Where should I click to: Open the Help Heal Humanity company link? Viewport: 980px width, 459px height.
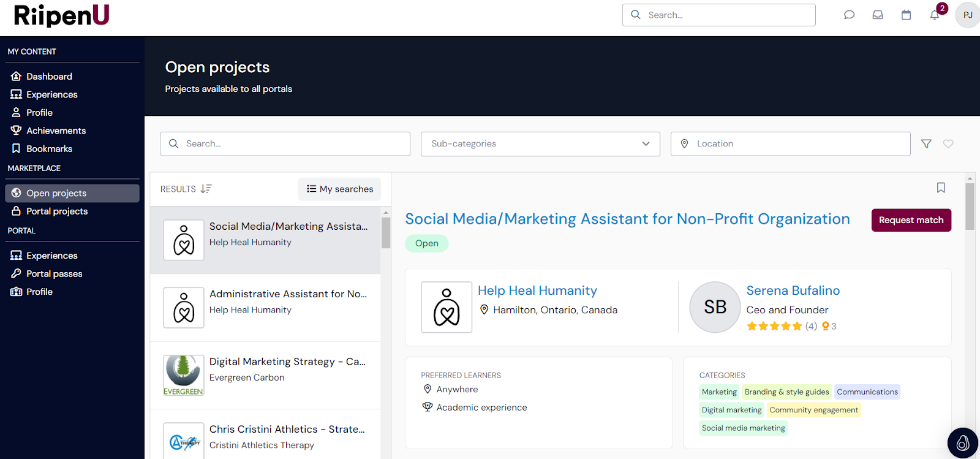click(537, 290)
